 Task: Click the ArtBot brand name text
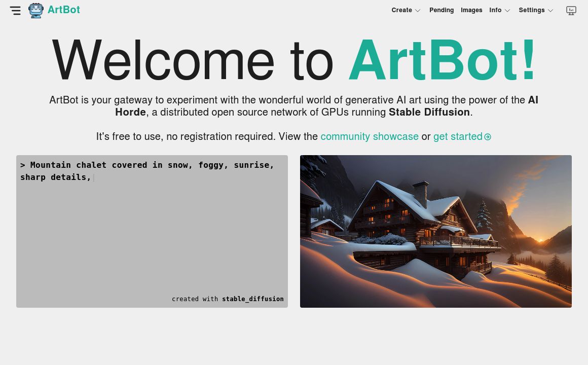(x=63, y=10)
